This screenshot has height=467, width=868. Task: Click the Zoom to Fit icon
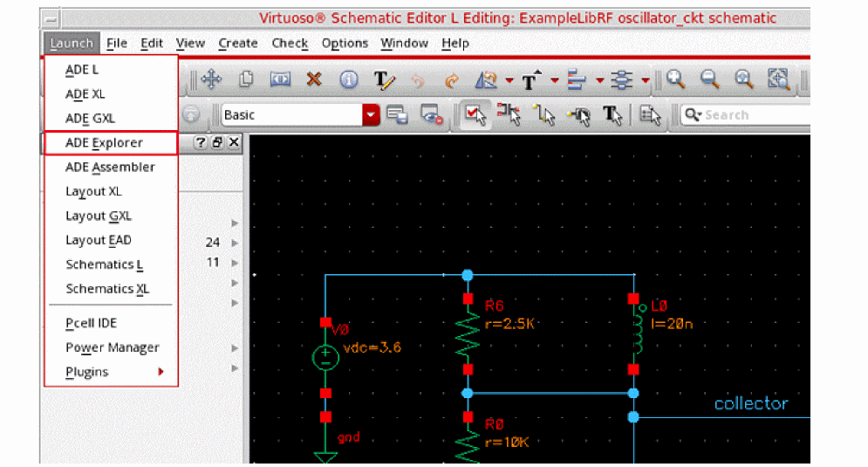777,79
